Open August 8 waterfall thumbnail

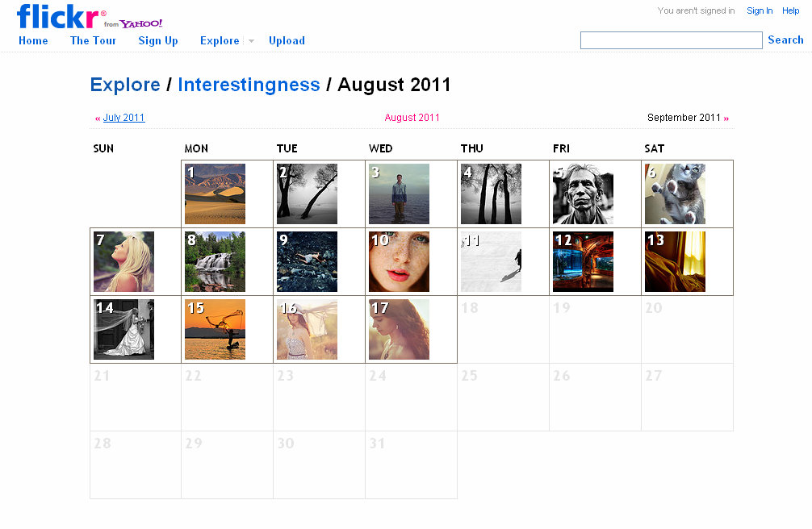pyautogui.click(x=215, y=262)
